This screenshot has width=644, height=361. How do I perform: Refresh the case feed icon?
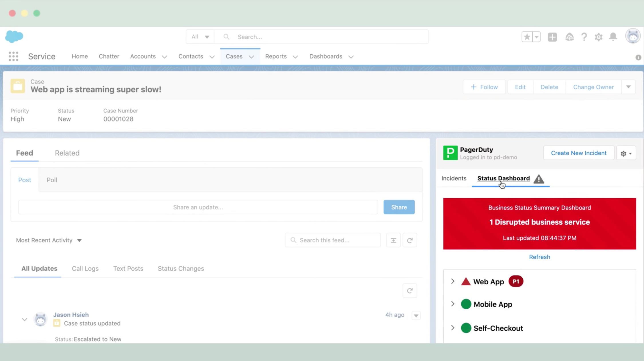[410, 240]
